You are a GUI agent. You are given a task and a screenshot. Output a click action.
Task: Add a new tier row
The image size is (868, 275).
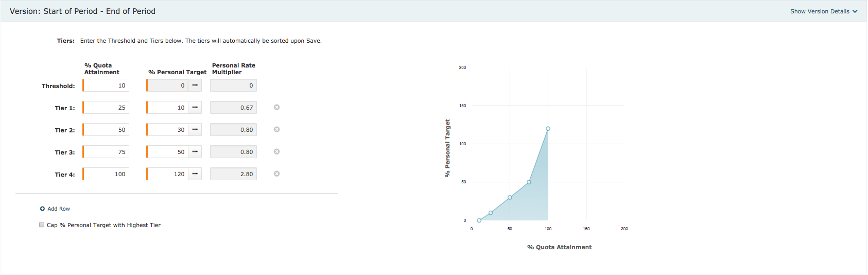tap(55, 209)
